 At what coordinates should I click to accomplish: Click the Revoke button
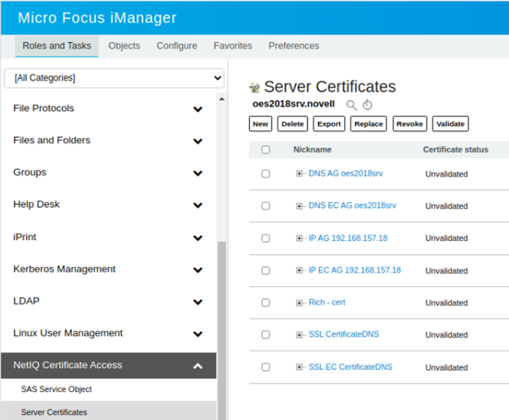pos(410,124)
